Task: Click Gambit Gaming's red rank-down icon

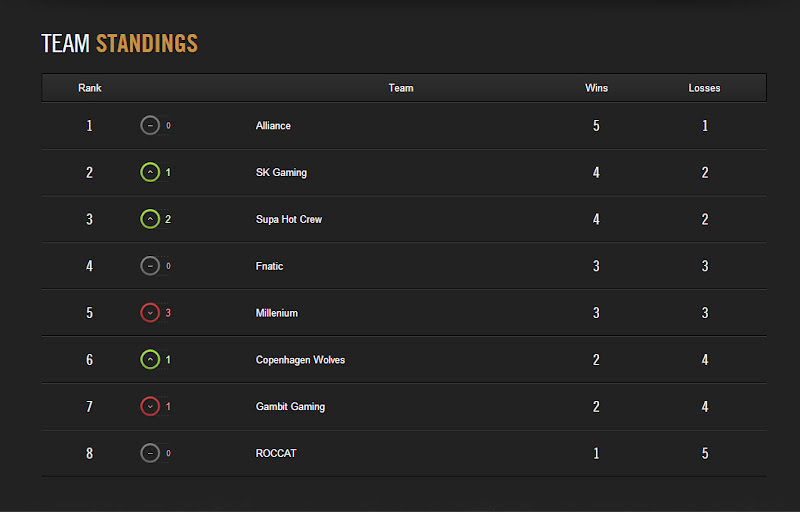Action: (150, 406)
